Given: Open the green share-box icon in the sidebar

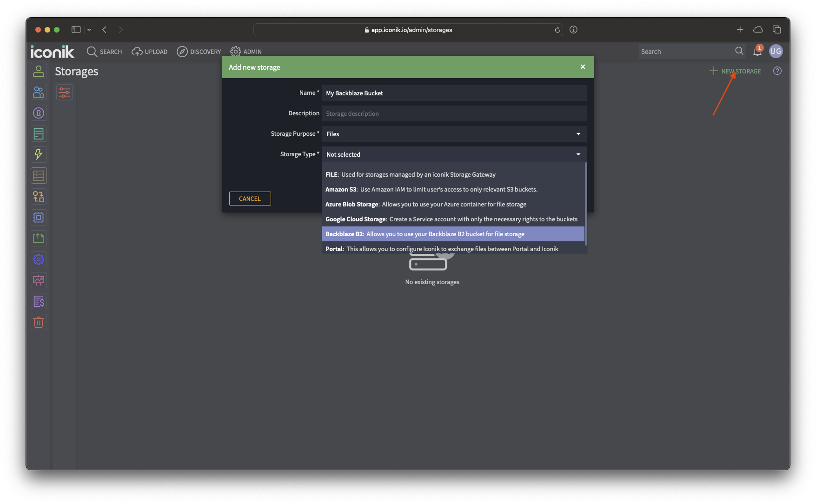Looking at the screenshot, I should (x=39, y=239).
